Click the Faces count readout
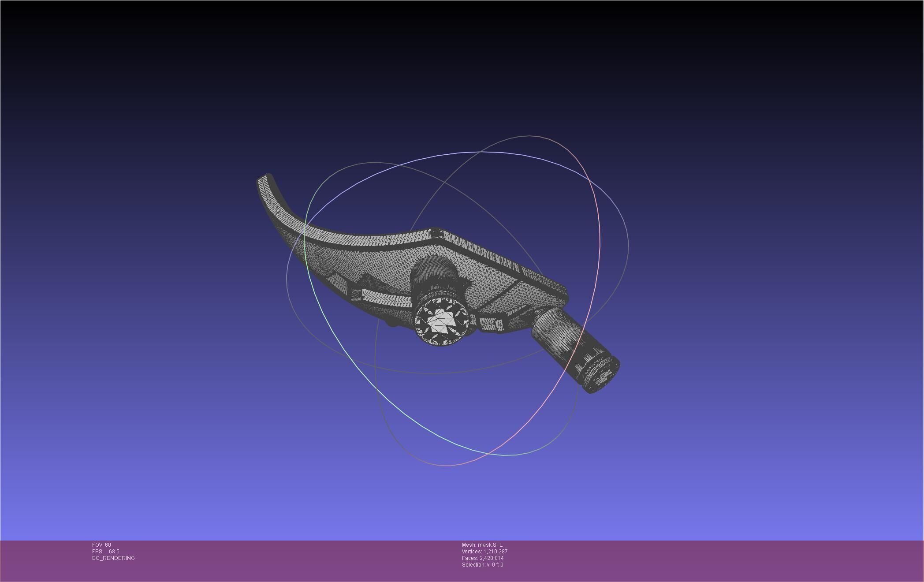Image resolution: width=924 pixels, height=582 pixels. (x=482, y=558)
